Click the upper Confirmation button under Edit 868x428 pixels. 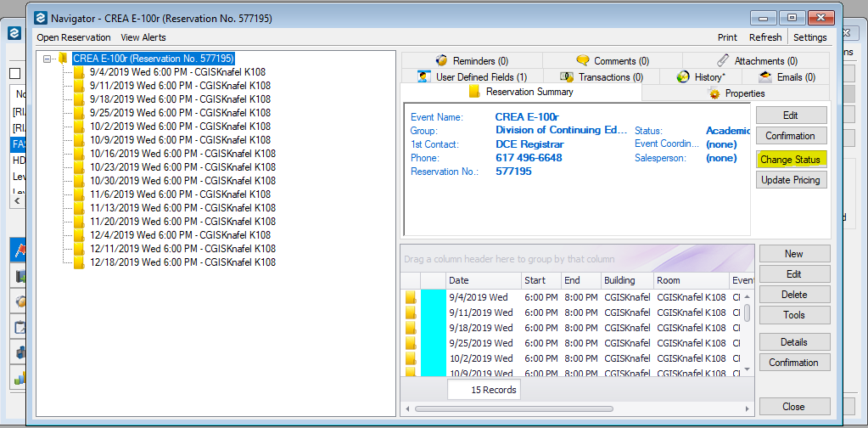[791, 136]
